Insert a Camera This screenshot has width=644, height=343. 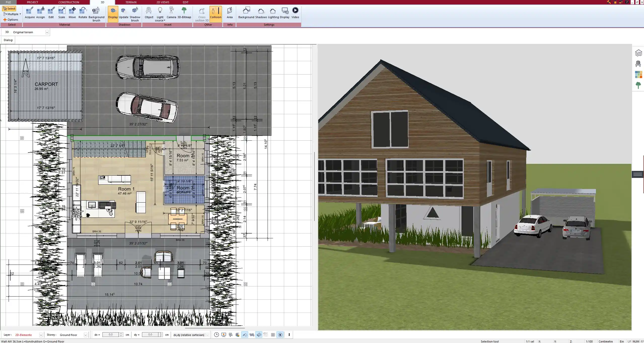point(171,13)
